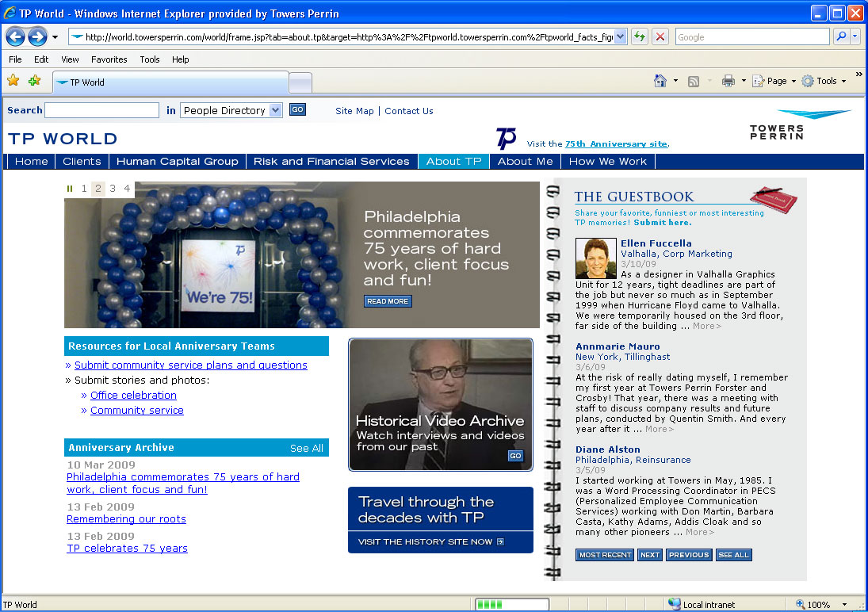Open Risk and Financial Services tab
868x612 pixels.
pos(331,161)
